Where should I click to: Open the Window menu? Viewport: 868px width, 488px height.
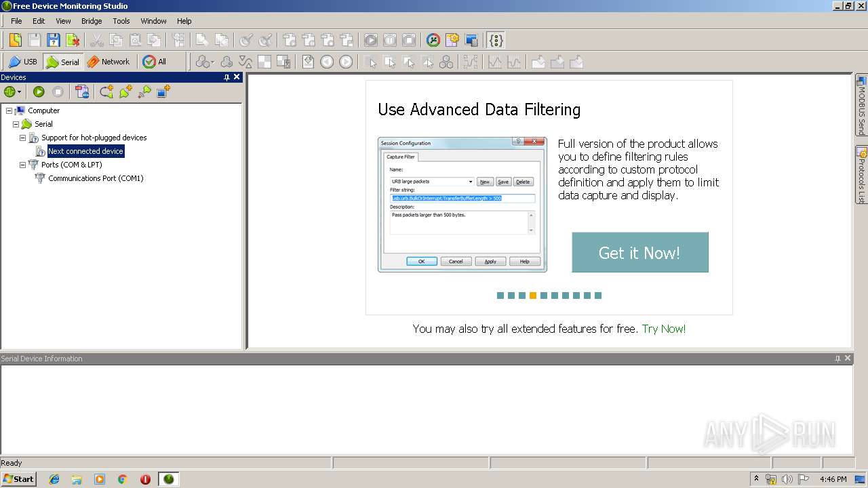pyautogui.click(x=153, y=21)
